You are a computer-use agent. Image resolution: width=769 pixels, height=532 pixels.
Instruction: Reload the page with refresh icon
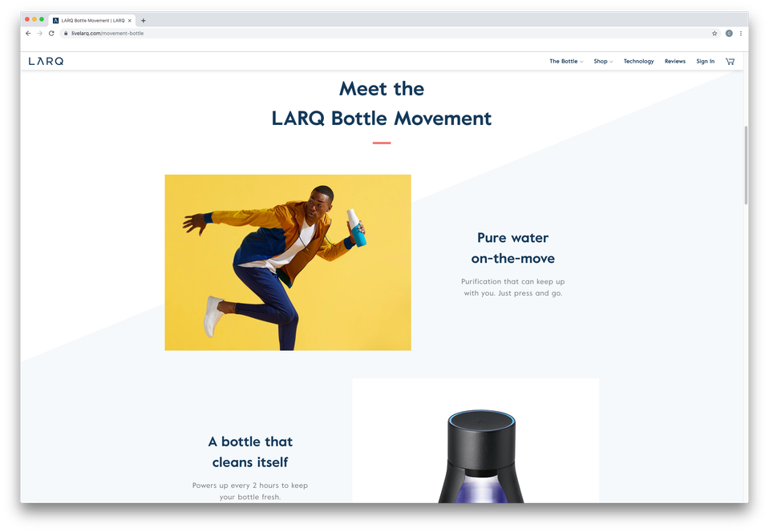(51, 34)
